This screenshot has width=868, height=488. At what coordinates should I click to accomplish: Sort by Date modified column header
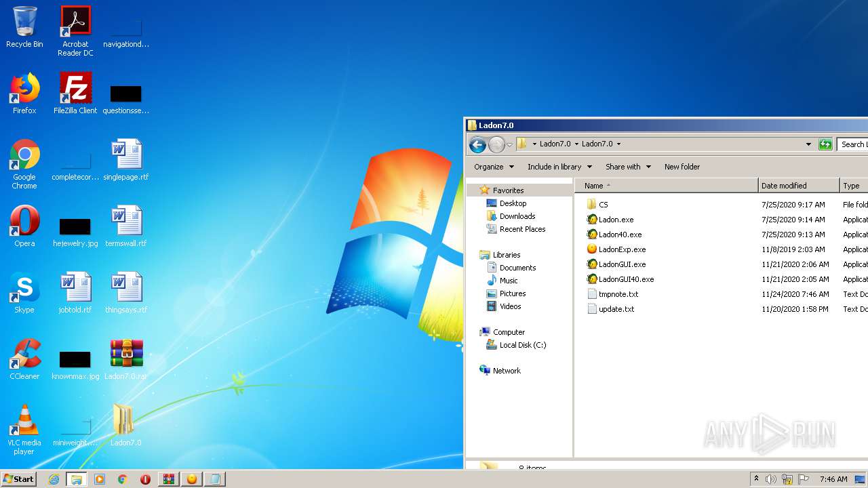(799, 186)
